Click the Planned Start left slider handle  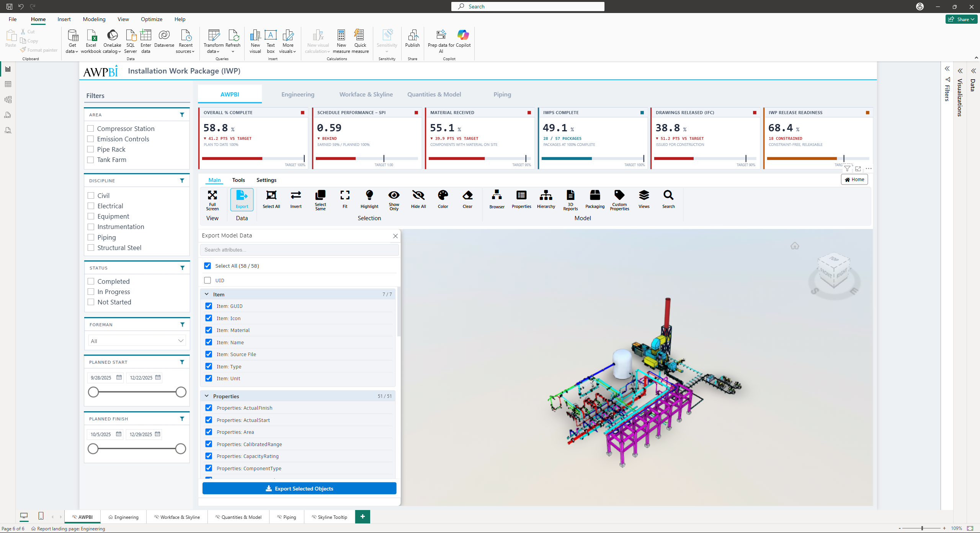coord(93,392)
